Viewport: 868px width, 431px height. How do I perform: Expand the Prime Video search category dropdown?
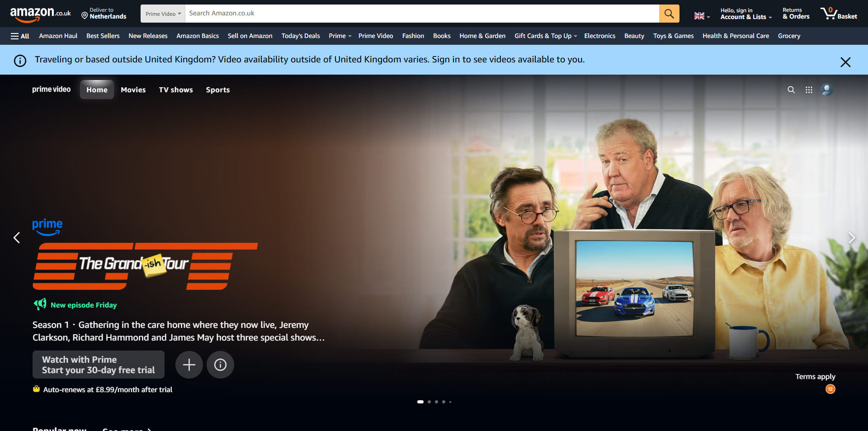point(163,14)
